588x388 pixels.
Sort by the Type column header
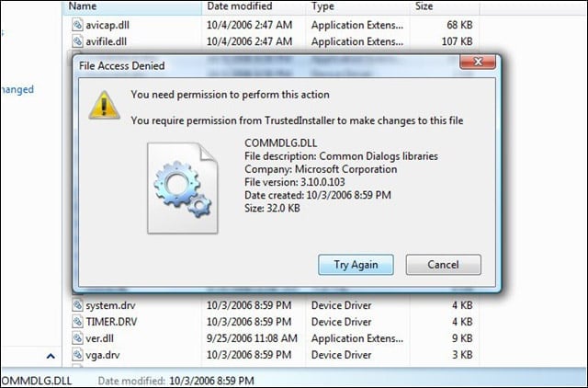tap(357, 6)
